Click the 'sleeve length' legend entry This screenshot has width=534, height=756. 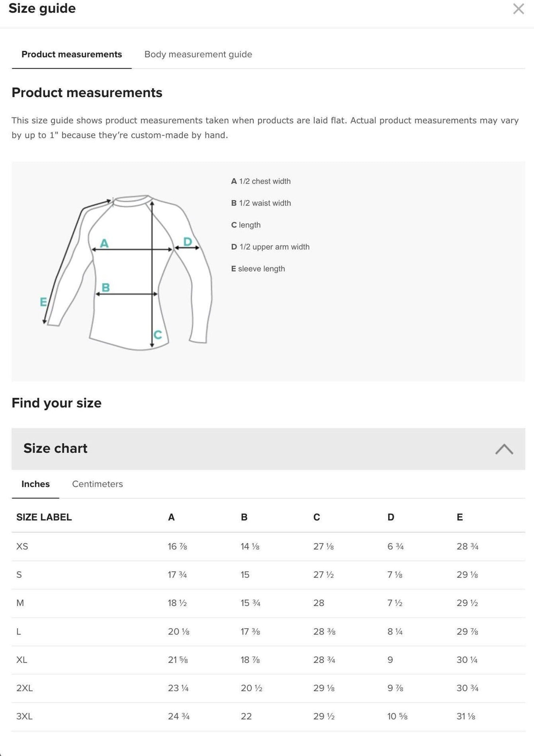point(261,269)
